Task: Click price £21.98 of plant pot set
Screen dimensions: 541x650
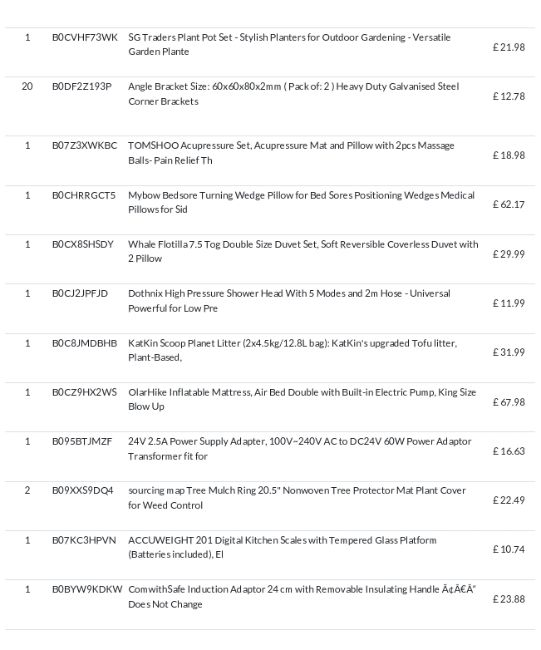Action: (x=509, y=47)
